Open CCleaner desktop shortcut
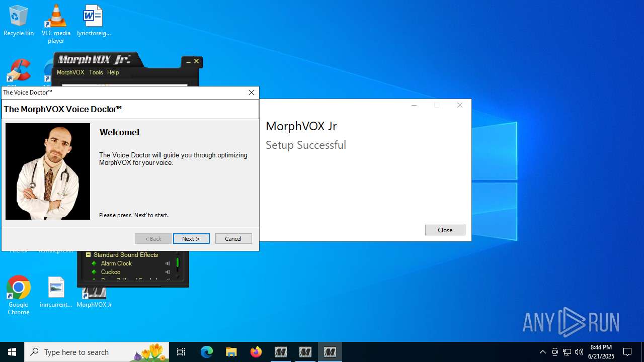Image resolution: width=644 pixels, height=362 pixels. click(19, 71)
